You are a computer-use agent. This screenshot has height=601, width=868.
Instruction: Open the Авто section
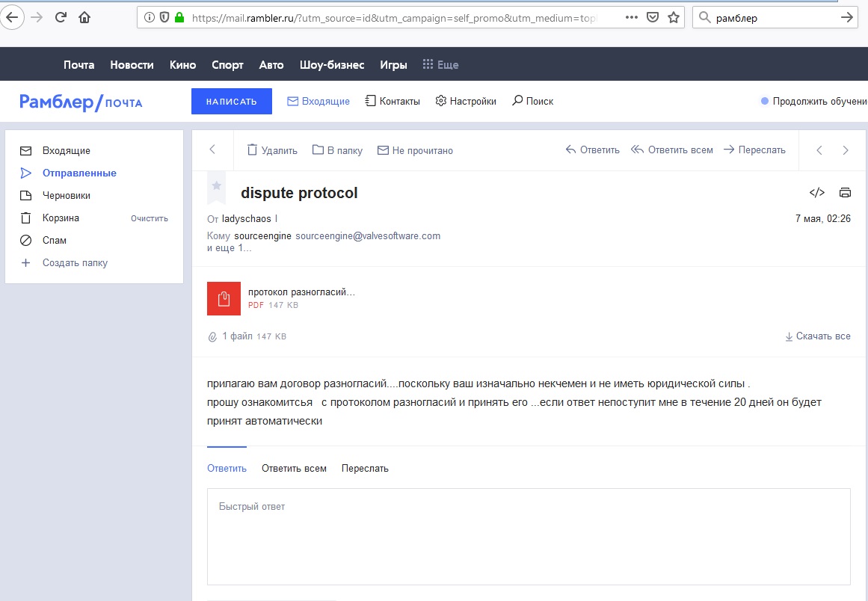tap(271, 65)
